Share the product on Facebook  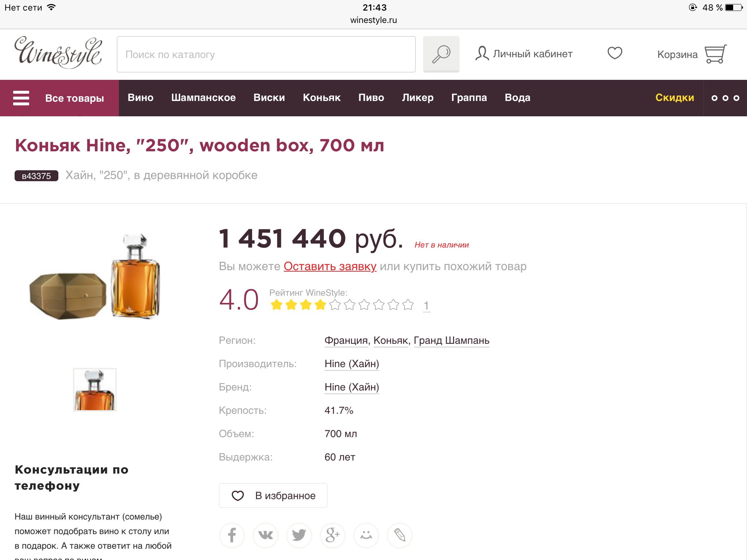pos(232,535)
